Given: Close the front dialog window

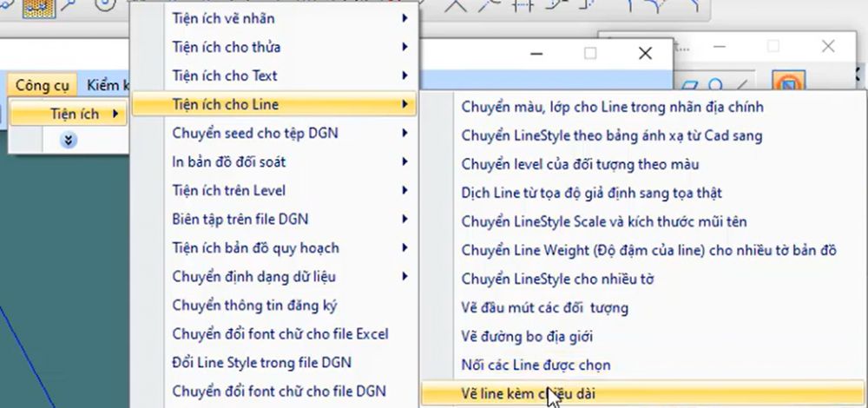Looking at the screenshot, I should 645,53.
